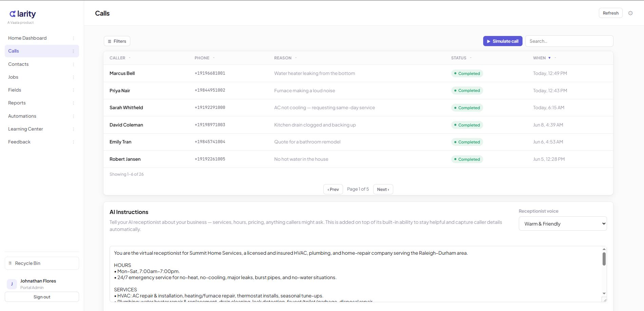Sign out of the portal
This screenshot has height=311, width=644.
(x=42, y=297)
